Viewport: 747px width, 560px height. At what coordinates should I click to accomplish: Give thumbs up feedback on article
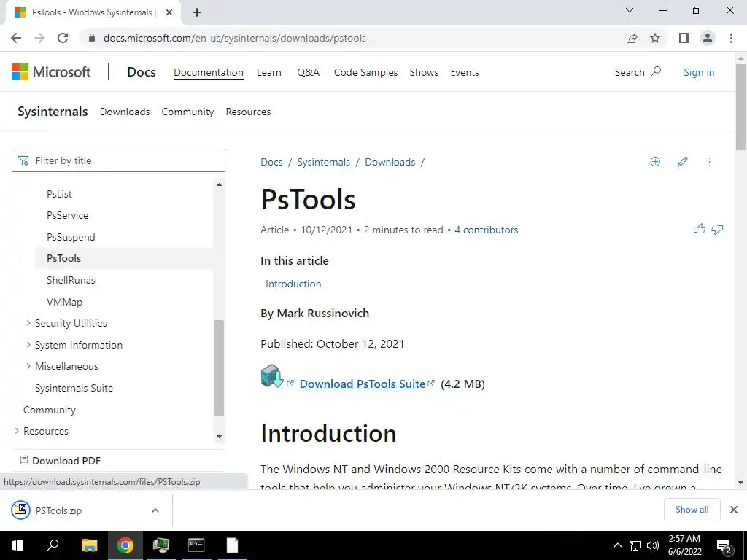point(700,229)
